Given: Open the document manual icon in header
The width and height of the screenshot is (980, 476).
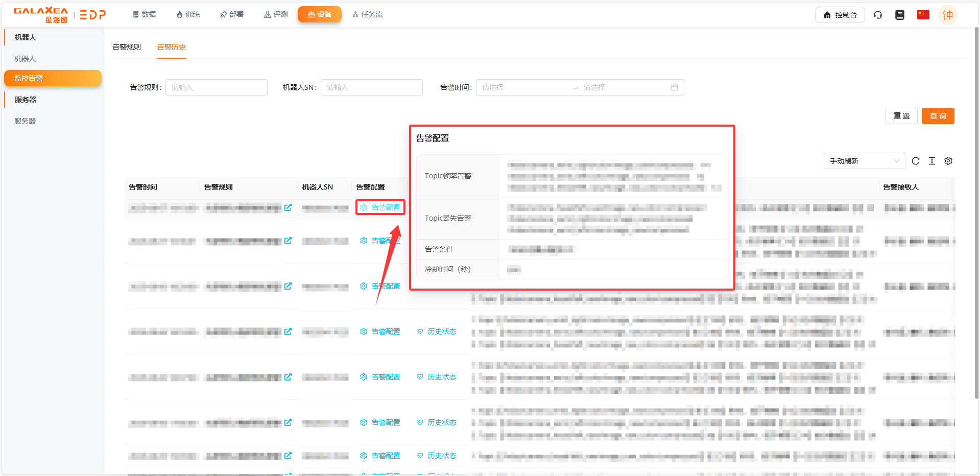Looking at the screenshot, I should pos(900,15).
